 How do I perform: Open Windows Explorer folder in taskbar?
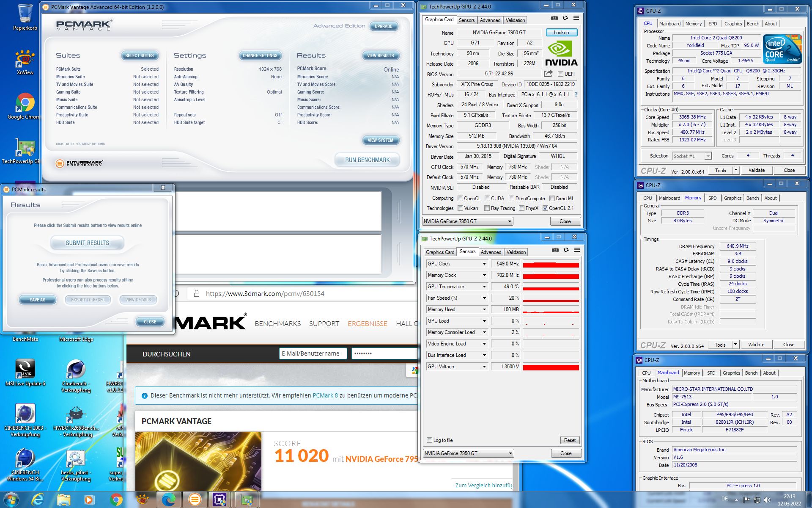point(63,500)
